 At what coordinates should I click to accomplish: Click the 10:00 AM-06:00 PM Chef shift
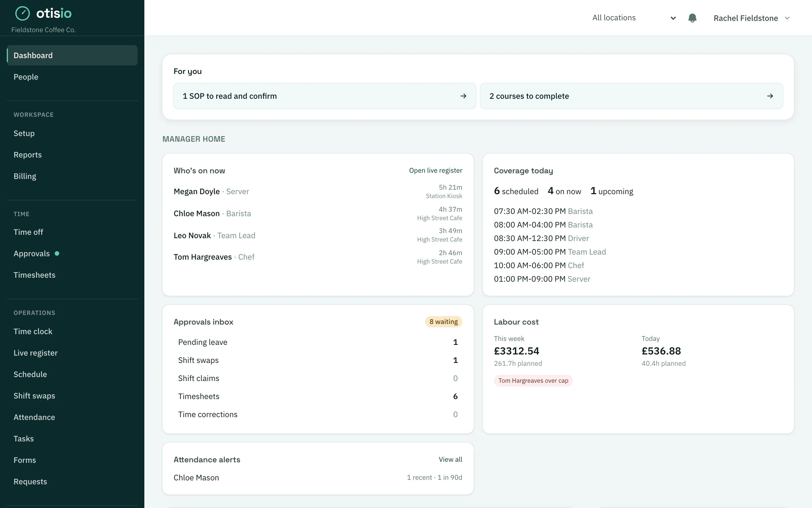(539, 265)
